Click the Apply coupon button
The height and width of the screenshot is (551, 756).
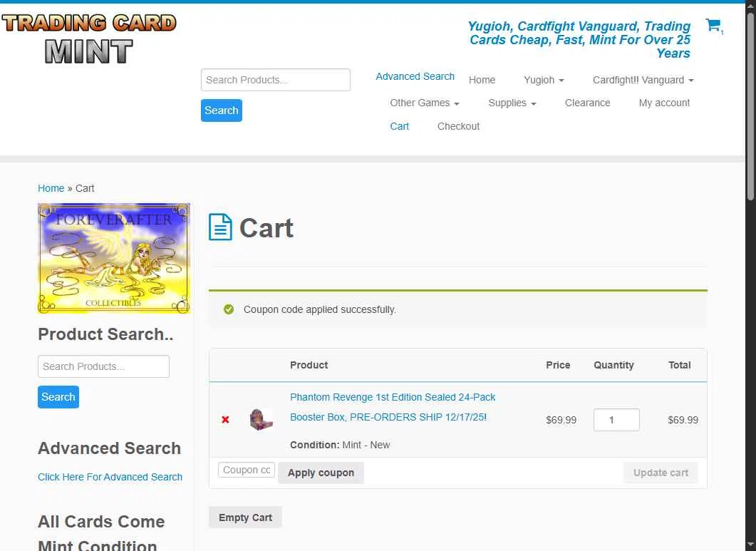321,473
